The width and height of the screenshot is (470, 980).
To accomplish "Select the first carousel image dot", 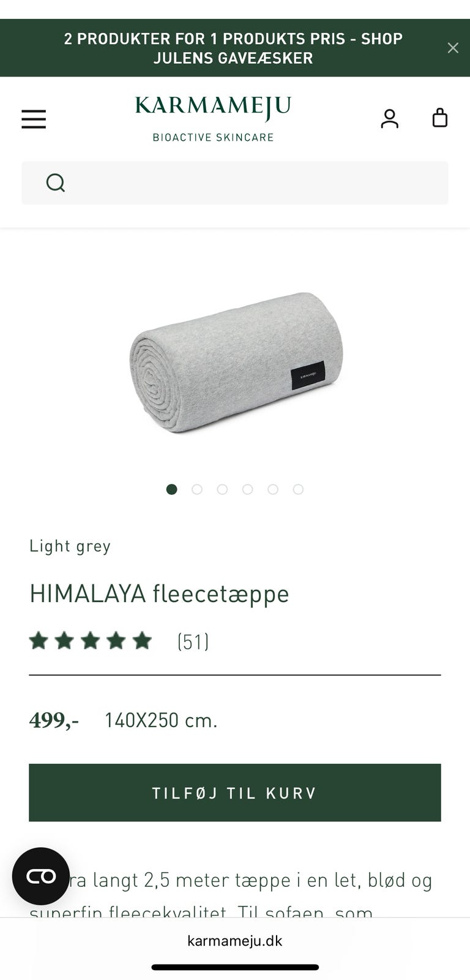I will click(172, 489).
